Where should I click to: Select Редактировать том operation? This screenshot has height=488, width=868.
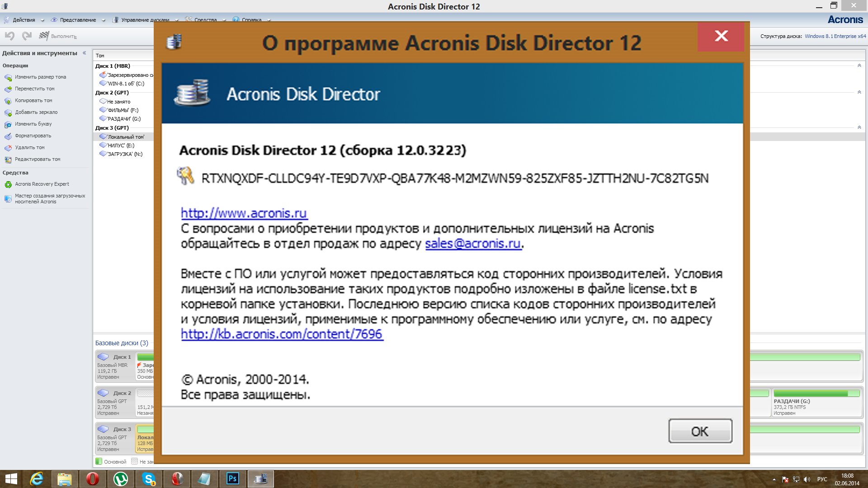pos(38,160)
